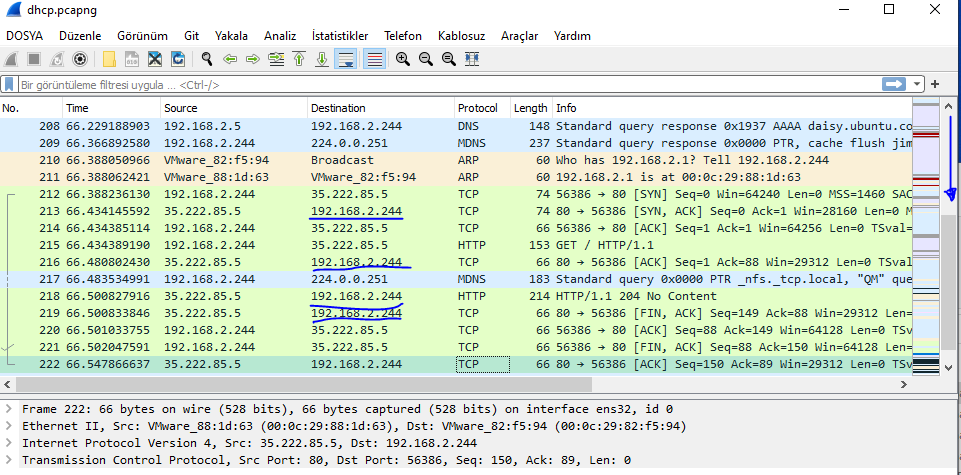Click packet list scroll up arrow
This screenshot has width=961, height=475.
click(948, 105)
